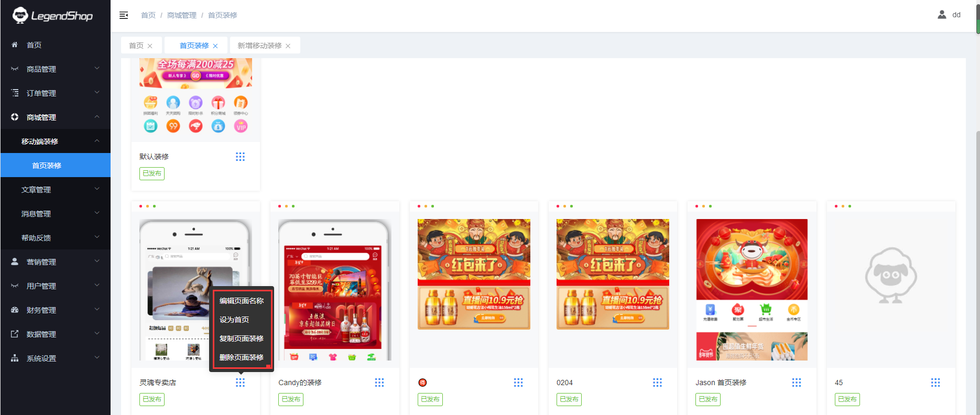Go to 商城管理 breadcrumb link
The height and width of the screenshot is (415, 980).
pos(182,15)
